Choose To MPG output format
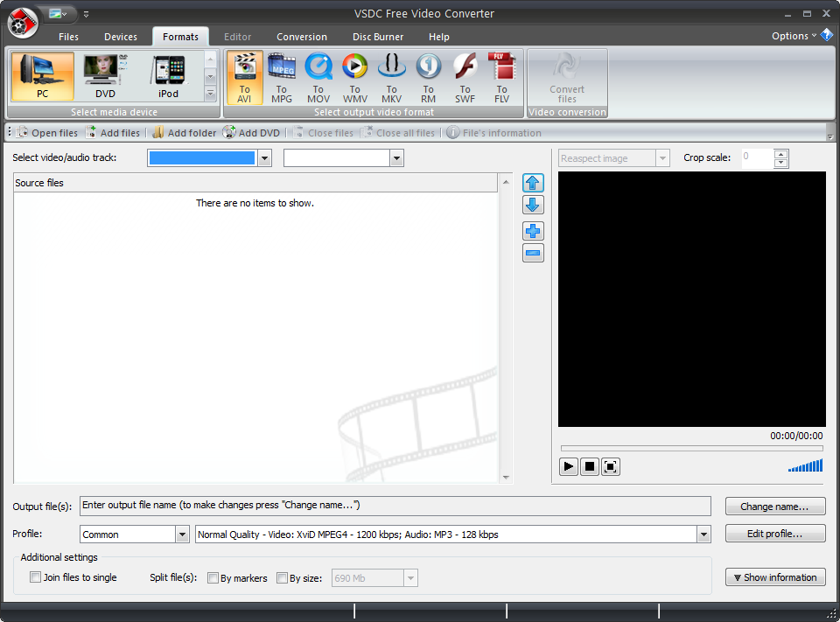840x622 pixels. [x=281, y=78]
